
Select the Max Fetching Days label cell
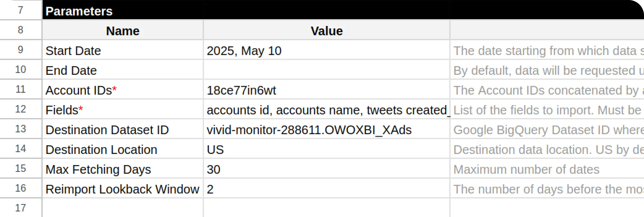coord(123,169)
